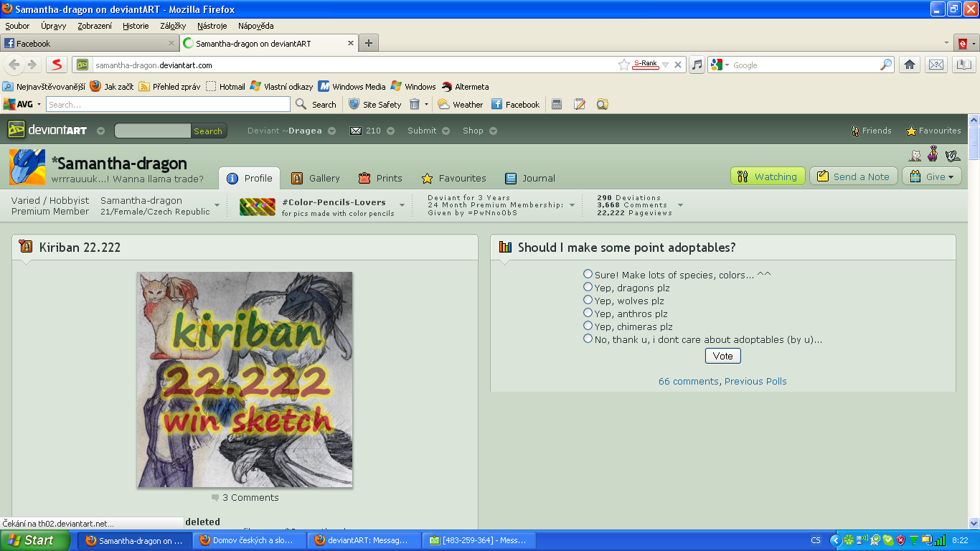The width and height of the screenshot is (980, 551).
Task: Open the Previous Polls link
Action: click(755, 381)
